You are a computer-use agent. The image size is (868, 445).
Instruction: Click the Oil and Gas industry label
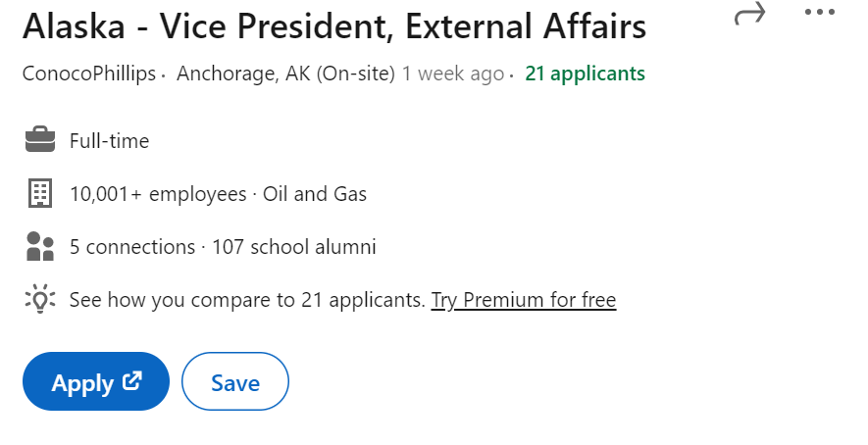(315, 194)
